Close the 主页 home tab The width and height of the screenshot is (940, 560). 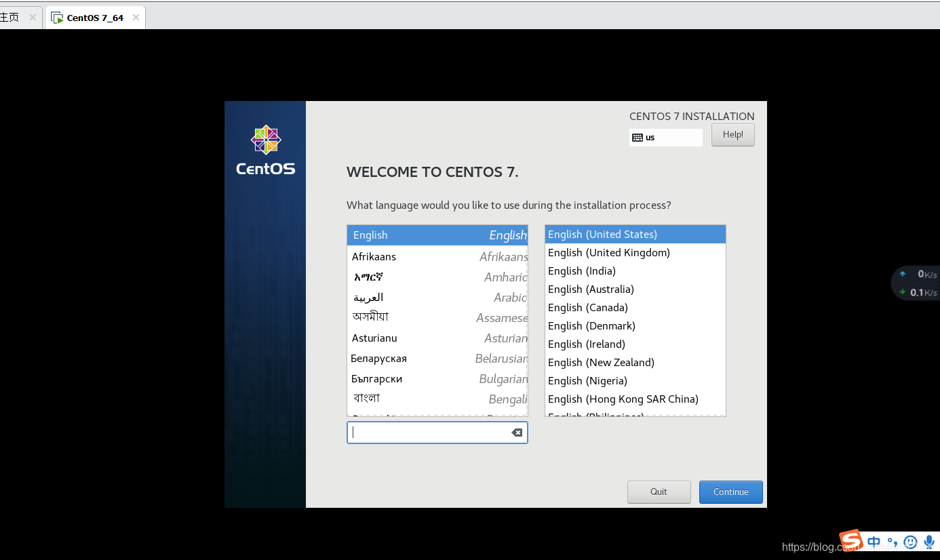click(x=33, y=18)
